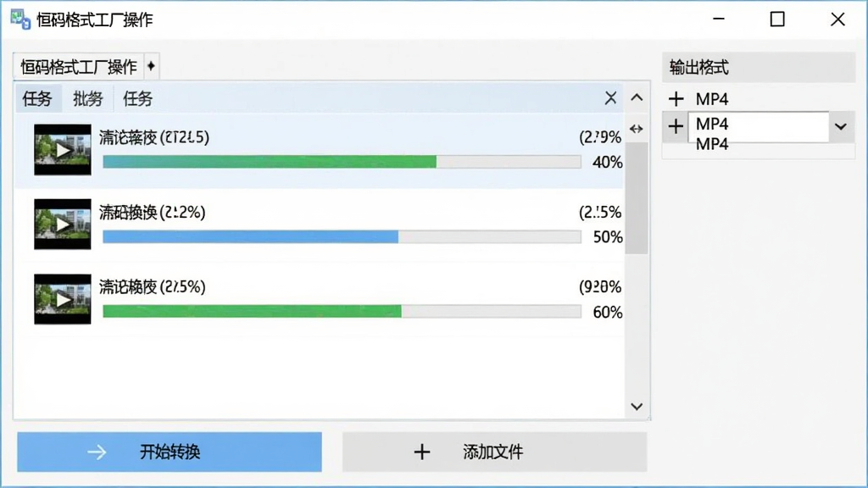The width and height of the screenshot is (868, 488).
Task: Click the plus icon beside the MP4 combo box
Action: [676, 127]
